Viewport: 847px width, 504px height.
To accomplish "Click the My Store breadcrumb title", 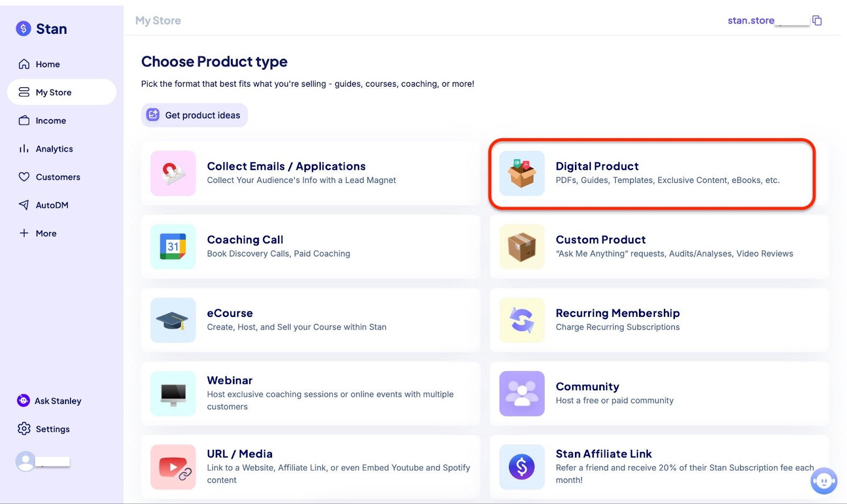I will [158, 21].
